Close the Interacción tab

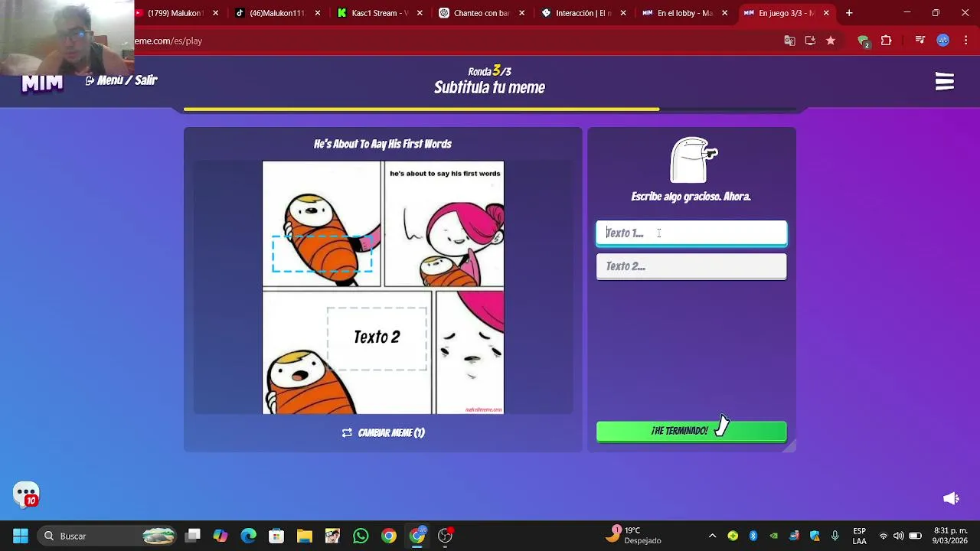coord(623,13)
